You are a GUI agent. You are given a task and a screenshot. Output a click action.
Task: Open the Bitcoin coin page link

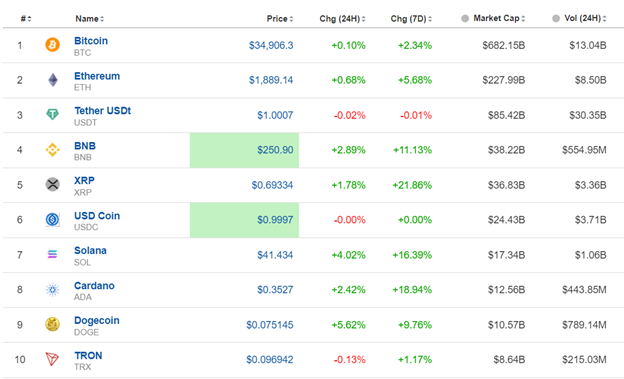[x=91, y=41]
